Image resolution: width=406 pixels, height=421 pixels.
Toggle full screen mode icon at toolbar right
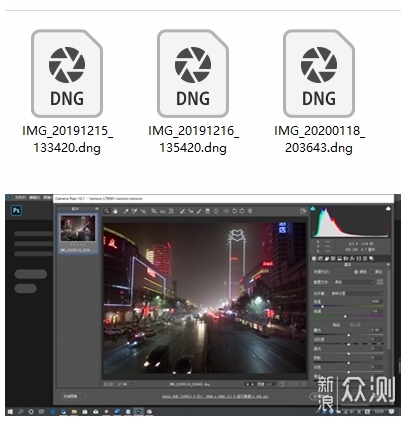[x=303, y=211]
